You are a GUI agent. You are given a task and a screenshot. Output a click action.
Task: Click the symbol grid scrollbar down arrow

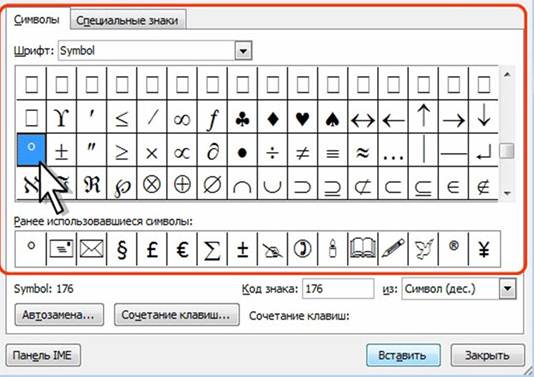[507, 193]
